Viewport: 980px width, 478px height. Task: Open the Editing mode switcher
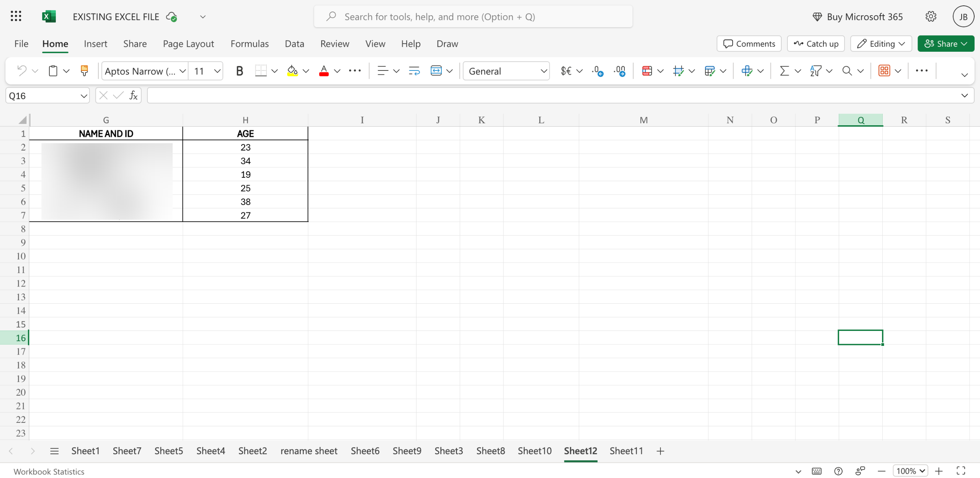[881, 44]
